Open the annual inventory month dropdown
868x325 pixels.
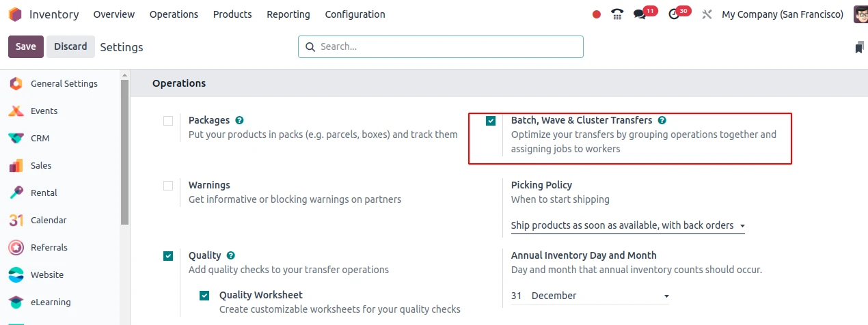599,296
